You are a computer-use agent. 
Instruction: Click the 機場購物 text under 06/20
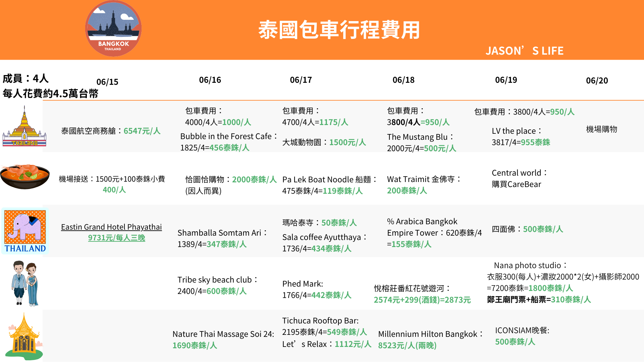coord(601,129)
